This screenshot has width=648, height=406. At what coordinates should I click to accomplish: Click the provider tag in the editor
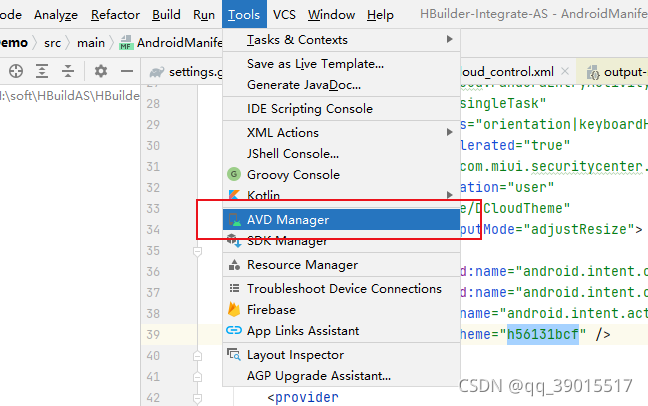point(307,397)
